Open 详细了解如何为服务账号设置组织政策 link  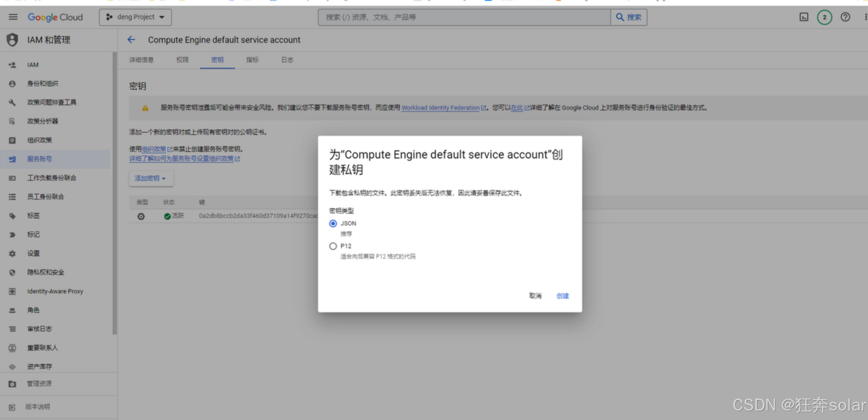point(182,159)
